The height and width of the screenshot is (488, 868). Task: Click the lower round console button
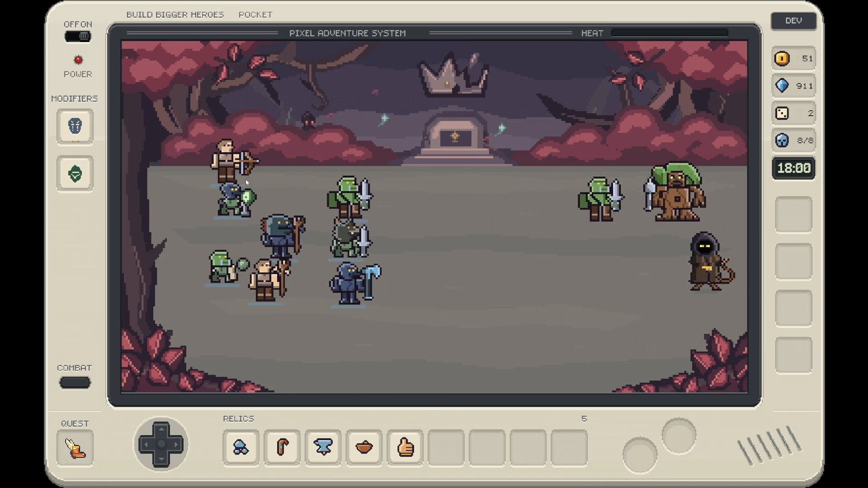tap(640, 455)
